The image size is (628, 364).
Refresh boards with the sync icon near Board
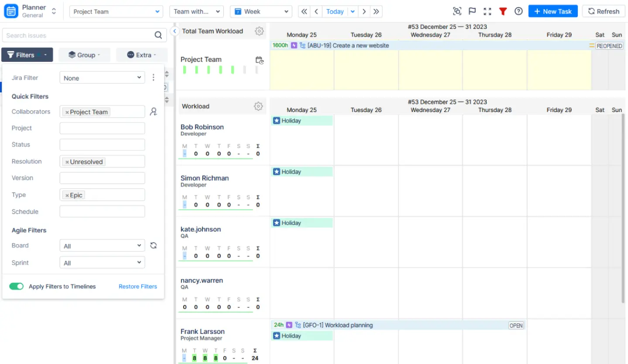coord(153,245)
